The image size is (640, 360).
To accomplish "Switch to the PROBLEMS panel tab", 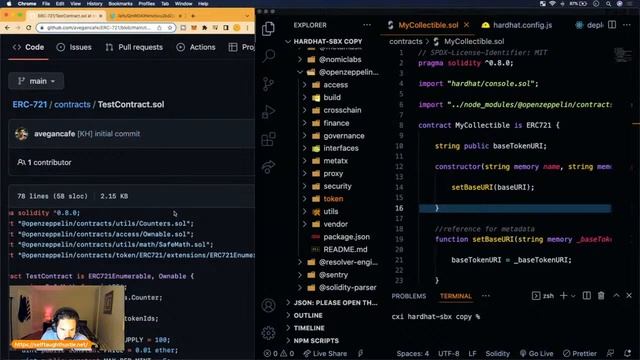I will [409, 296].
